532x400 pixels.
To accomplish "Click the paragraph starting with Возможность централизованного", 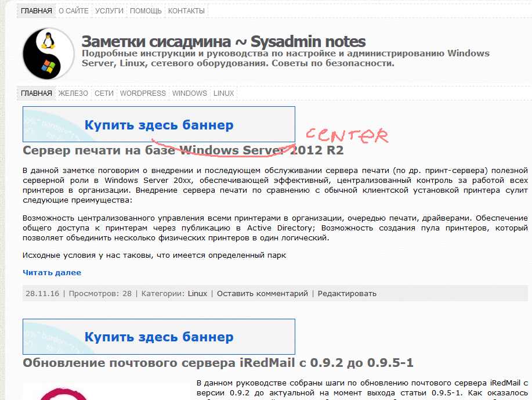I will (275, 228).
